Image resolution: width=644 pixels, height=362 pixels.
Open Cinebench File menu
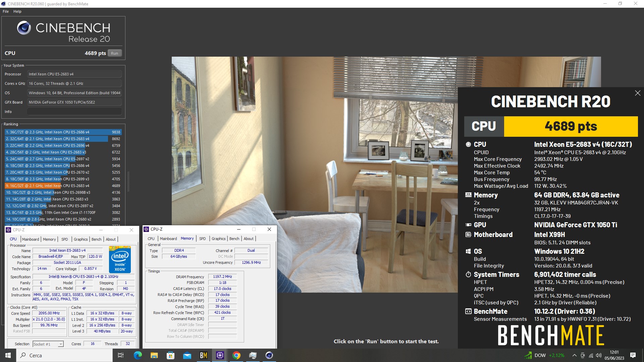click(6, 11)
